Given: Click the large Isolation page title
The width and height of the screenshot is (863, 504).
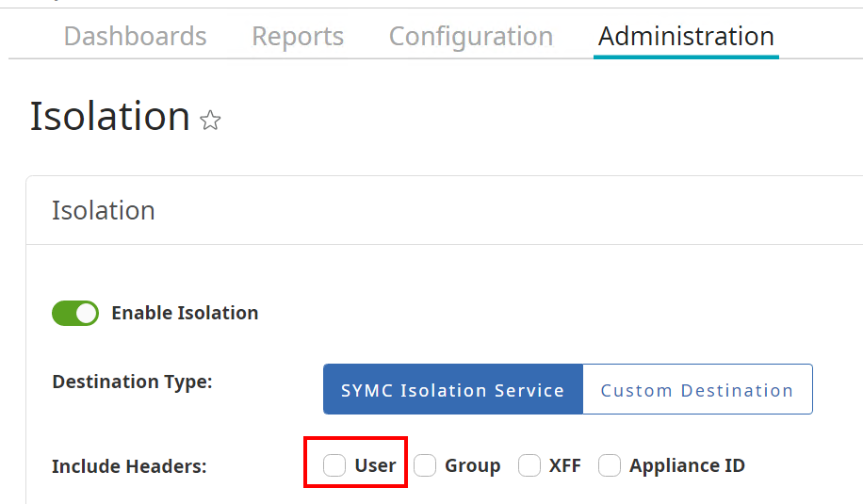Looking at the screenshot, I should 110,116.
